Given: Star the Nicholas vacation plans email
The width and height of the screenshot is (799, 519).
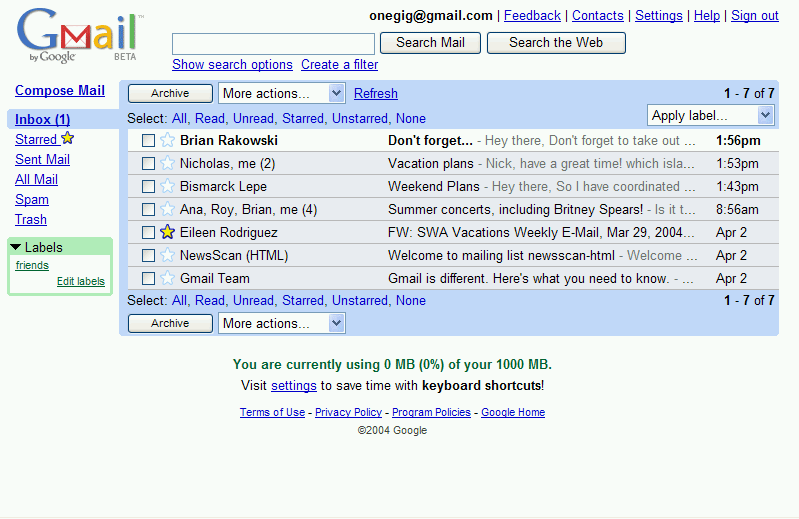Looking at the screenshot, I should [x=167, y=164].
